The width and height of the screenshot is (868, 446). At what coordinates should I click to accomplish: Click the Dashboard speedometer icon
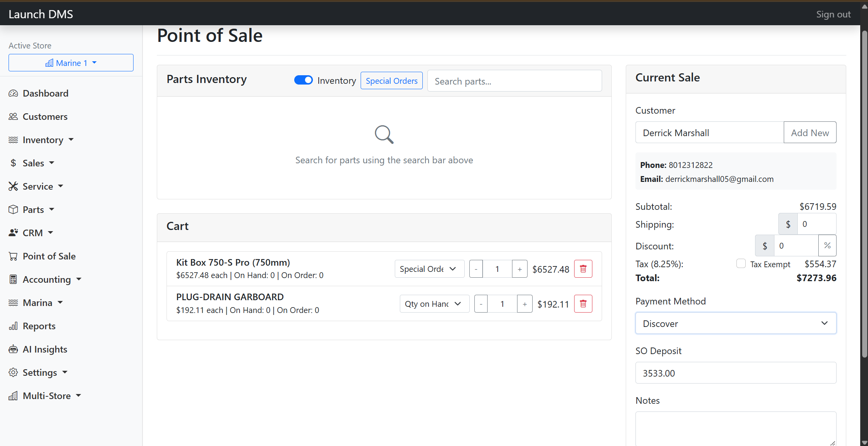(x=13, y=93)
